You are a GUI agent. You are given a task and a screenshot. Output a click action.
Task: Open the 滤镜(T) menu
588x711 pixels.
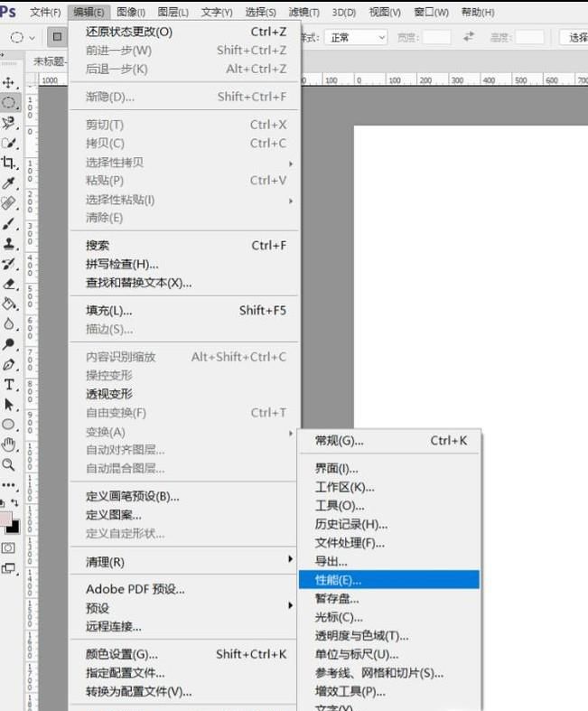303,13
